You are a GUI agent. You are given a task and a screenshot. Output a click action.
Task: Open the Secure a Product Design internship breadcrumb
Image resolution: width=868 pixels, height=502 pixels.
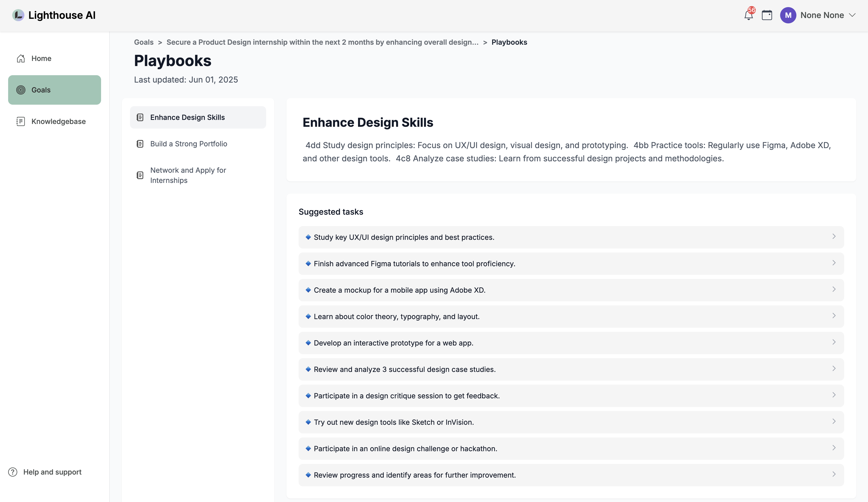tap(322, 42)
